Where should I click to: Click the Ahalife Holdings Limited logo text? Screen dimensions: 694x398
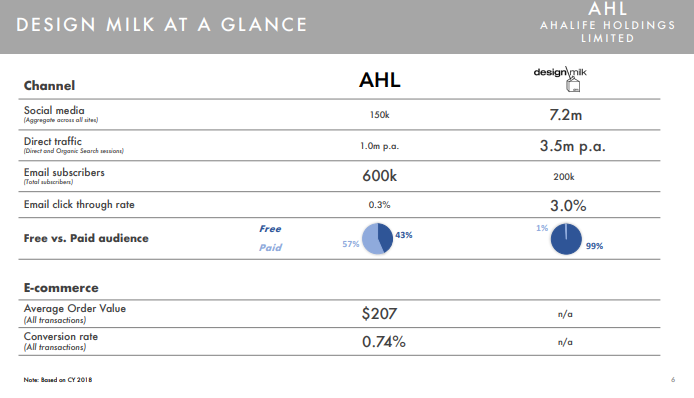point(607,22)
